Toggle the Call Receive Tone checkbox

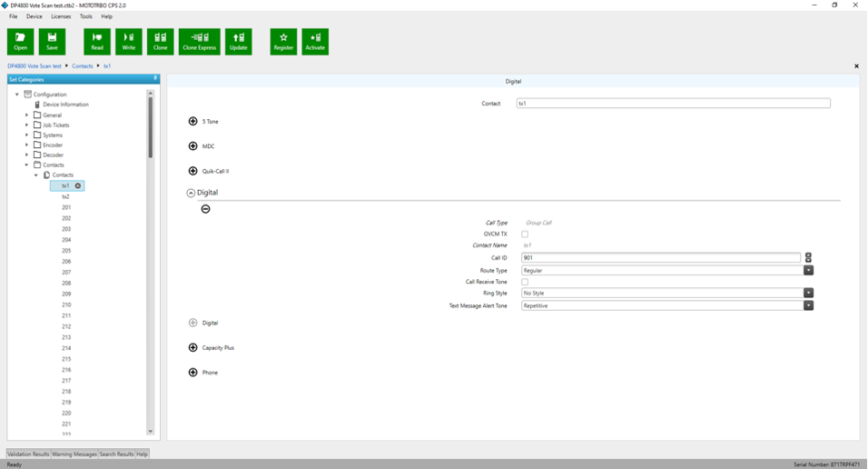click(525, 282)
